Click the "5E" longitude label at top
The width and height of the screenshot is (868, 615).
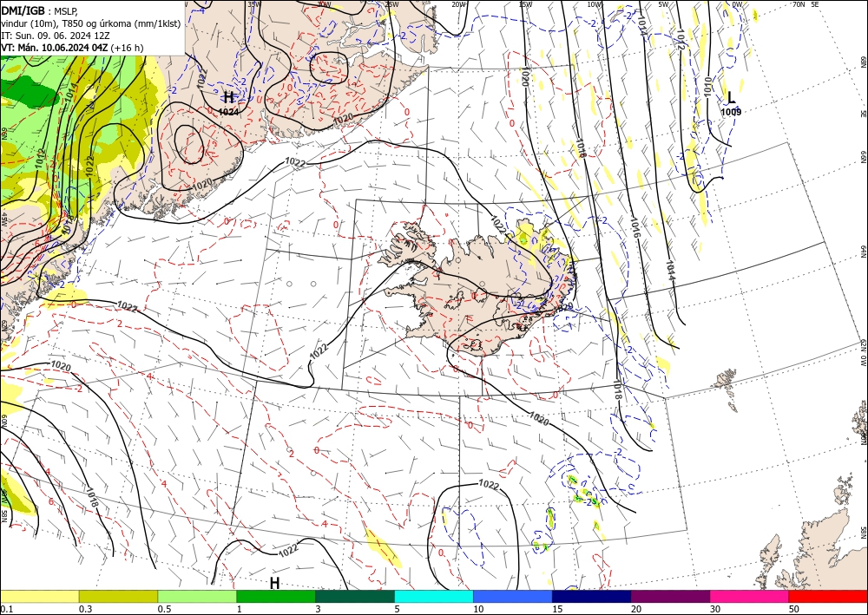point(815,4)
